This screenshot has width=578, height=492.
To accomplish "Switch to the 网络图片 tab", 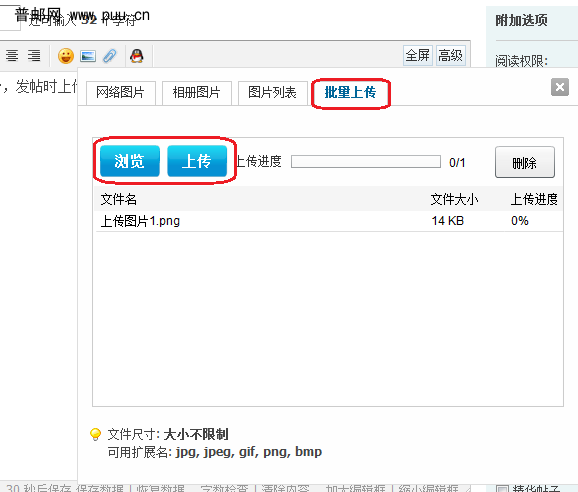I will point(121,93).
